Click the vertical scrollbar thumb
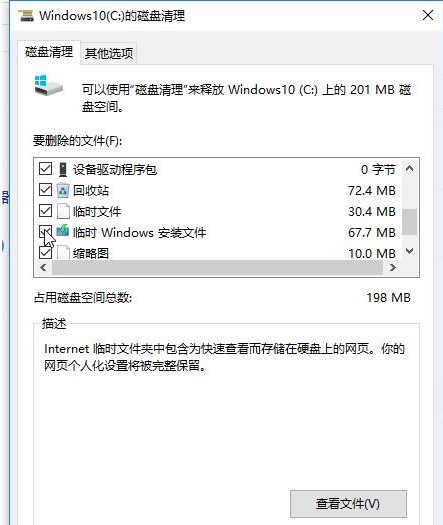Screen dimensions: 443x525 [409, 222]
